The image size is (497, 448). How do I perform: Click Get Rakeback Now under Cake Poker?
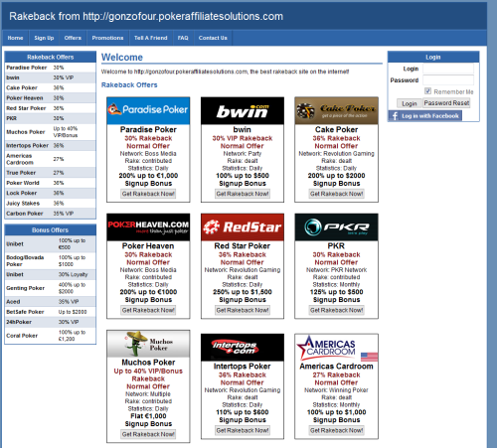(336, 194)
